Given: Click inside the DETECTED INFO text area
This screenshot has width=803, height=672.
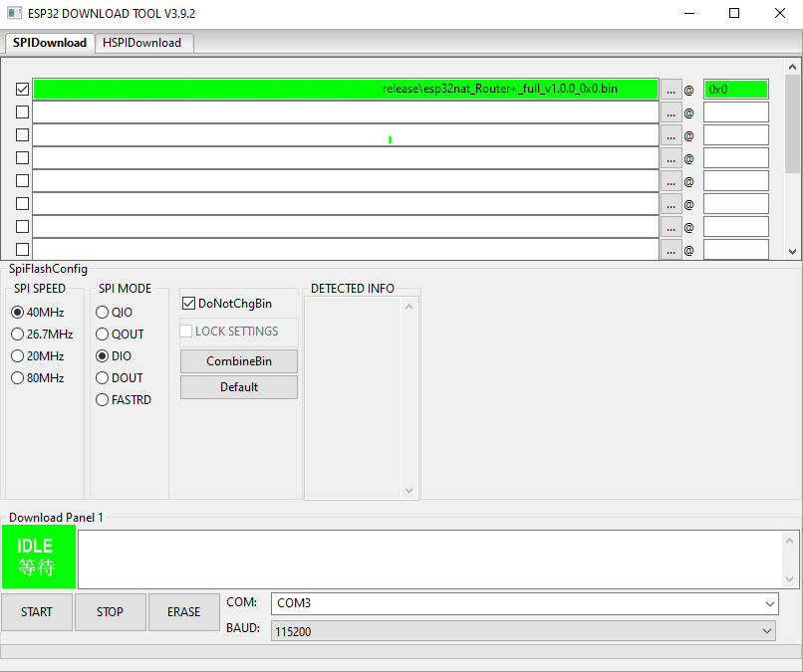Looking at the screenshot, I should click(x=353, y=398).
